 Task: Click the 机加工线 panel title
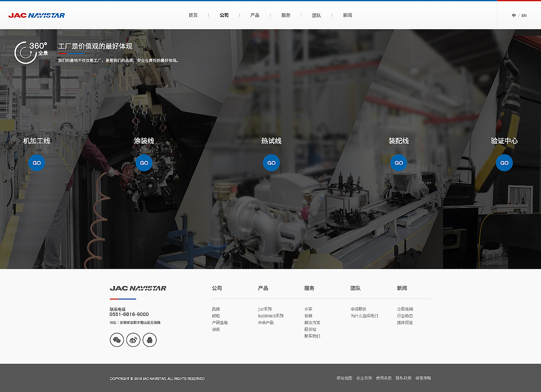(x=37, y=141)
